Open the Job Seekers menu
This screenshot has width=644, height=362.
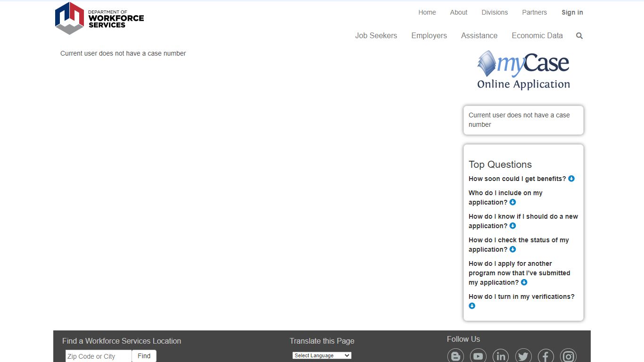click(x=376, y=36)
